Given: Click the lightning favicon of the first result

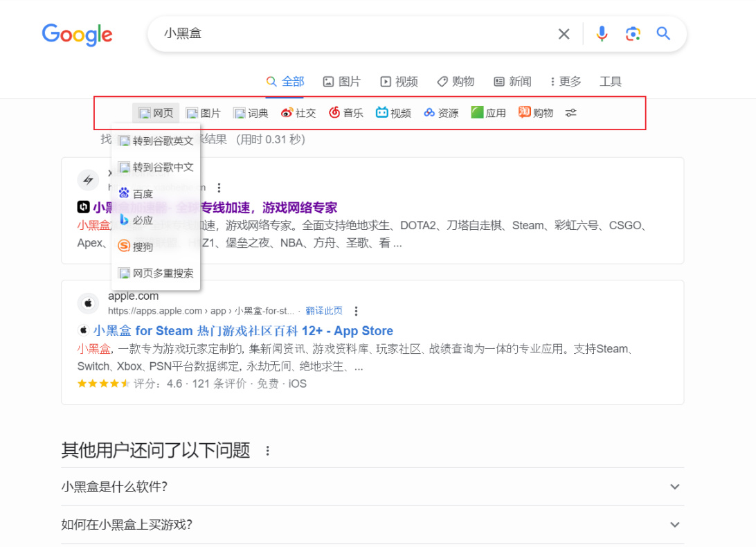Looking at the screenshot, I should 88,180.
